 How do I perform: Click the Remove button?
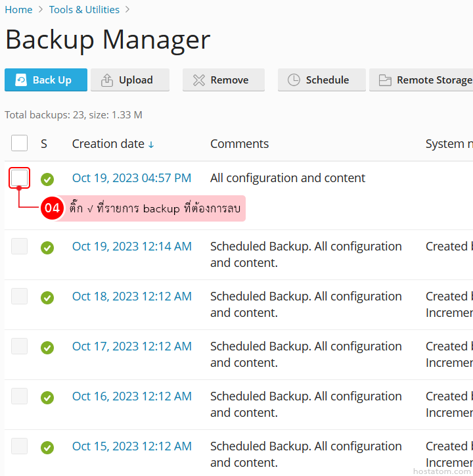coord(223,80)
